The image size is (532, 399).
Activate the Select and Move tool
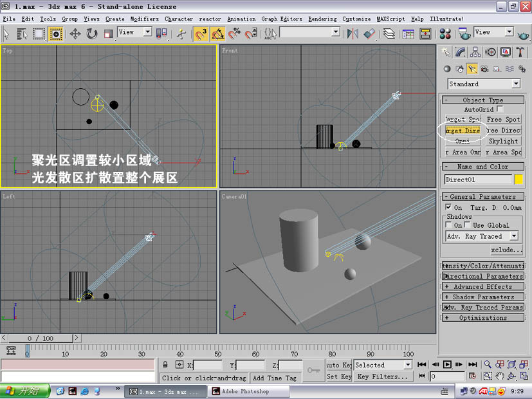click(x=75, y=34)
